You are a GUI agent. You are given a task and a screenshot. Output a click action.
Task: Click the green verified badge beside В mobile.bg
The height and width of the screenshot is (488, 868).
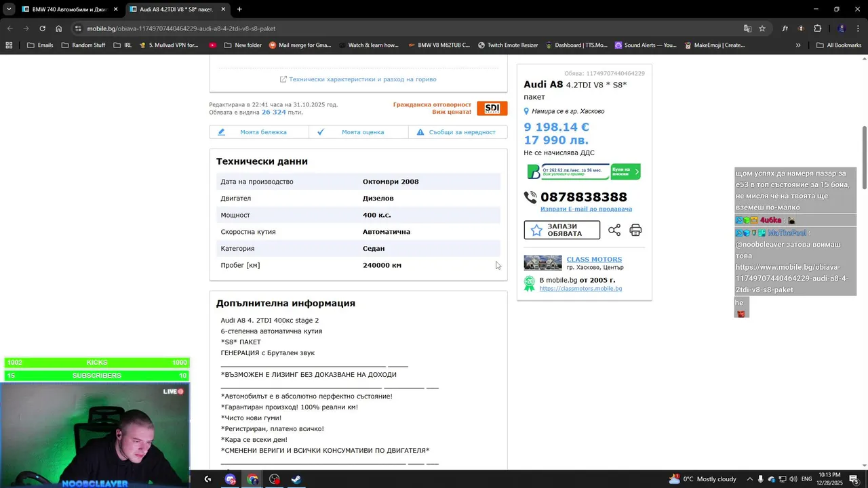[x=530, y=284]
